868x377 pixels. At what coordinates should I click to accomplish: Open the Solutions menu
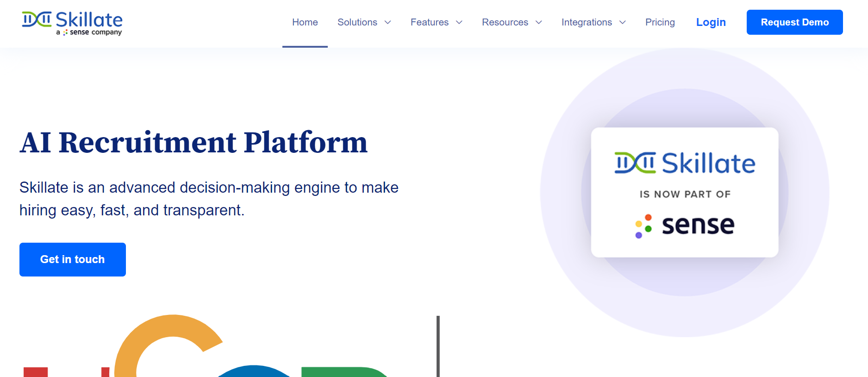(x=357, y=22)
